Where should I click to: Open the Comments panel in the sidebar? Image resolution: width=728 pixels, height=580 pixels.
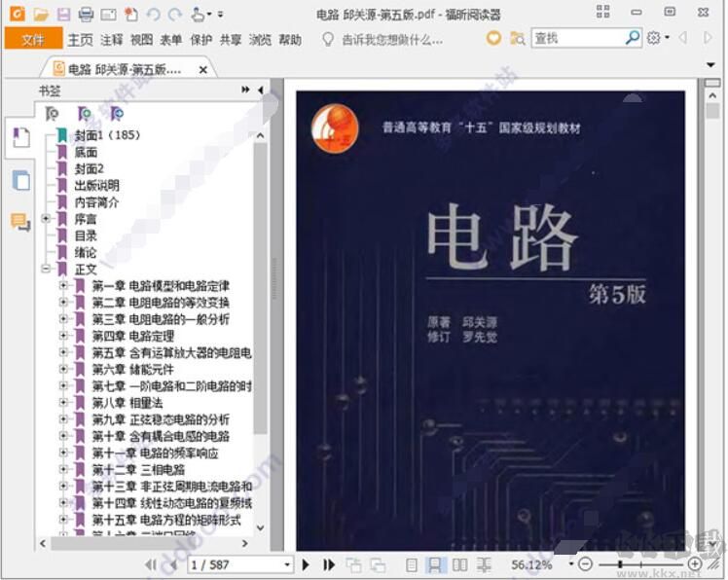[19, 222]
